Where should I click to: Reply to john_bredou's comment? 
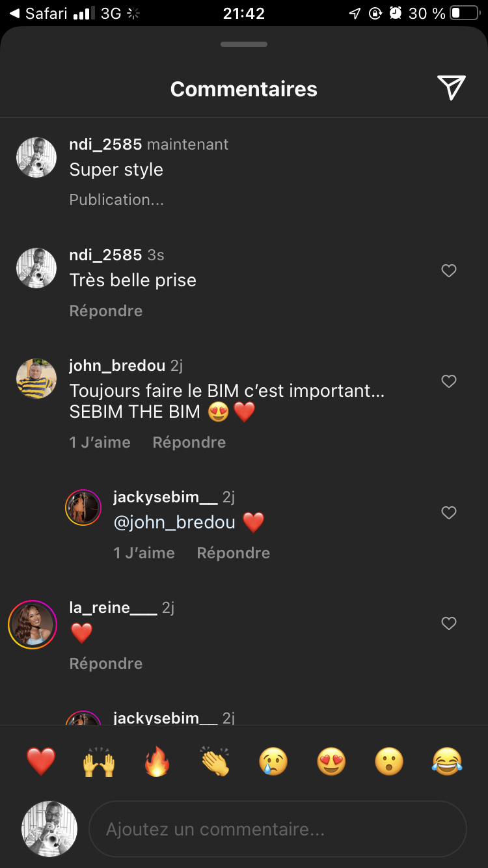tap(189, 442)
